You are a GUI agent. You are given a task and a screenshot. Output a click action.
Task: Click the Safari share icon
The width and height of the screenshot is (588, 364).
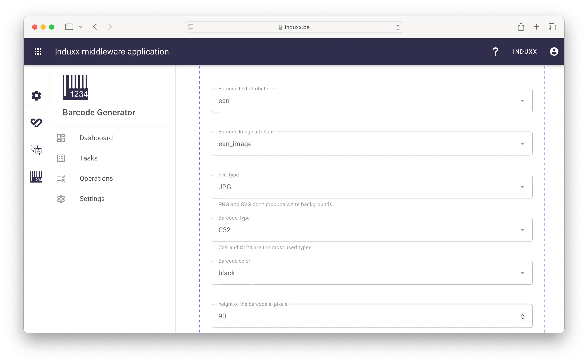521,27
